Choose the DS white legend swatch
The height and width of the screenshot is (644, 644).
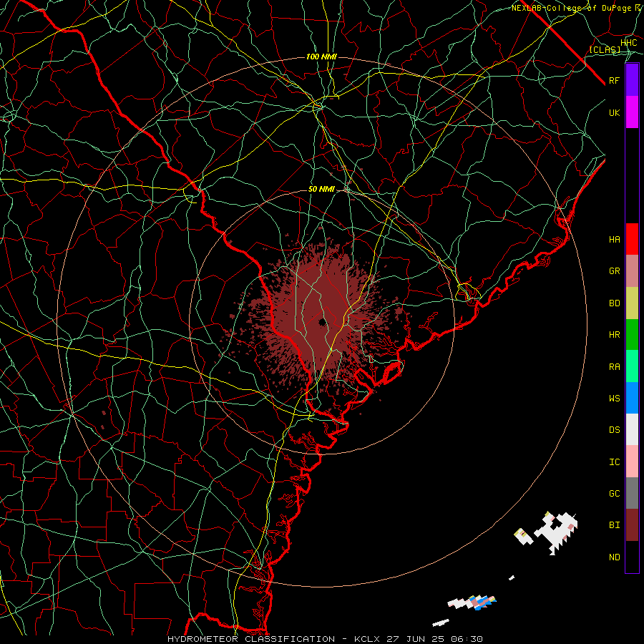(x=632, y=430)
